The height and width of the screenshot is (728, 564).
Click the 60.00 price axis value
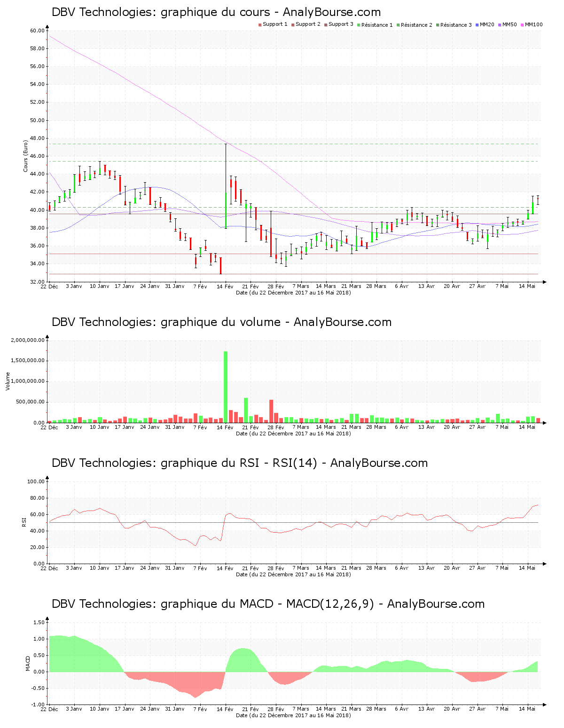click(37, 31)
